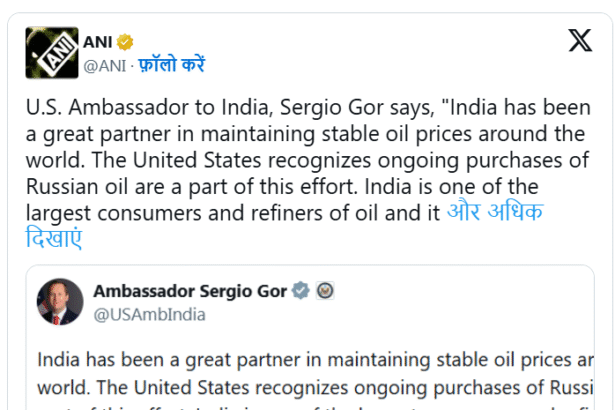This screenshot has height=410, width=615.
Task: Open the ANI display name
Action: 96,41
